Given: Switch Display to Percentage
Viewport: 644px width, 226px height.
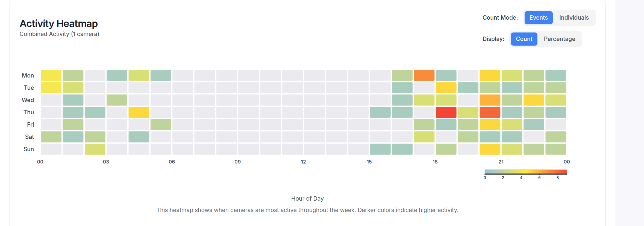Looking at the screenshot, I should [559, 39].
